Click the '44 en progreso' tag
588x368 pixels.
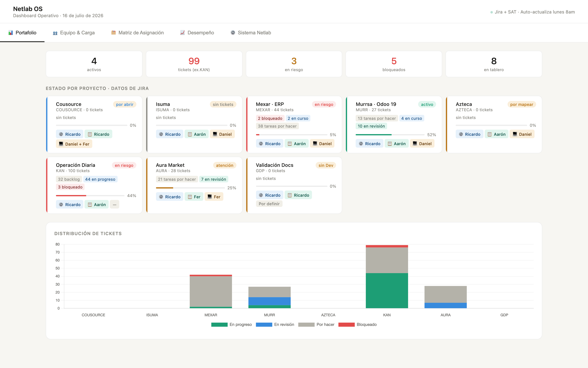pos(100,179)
